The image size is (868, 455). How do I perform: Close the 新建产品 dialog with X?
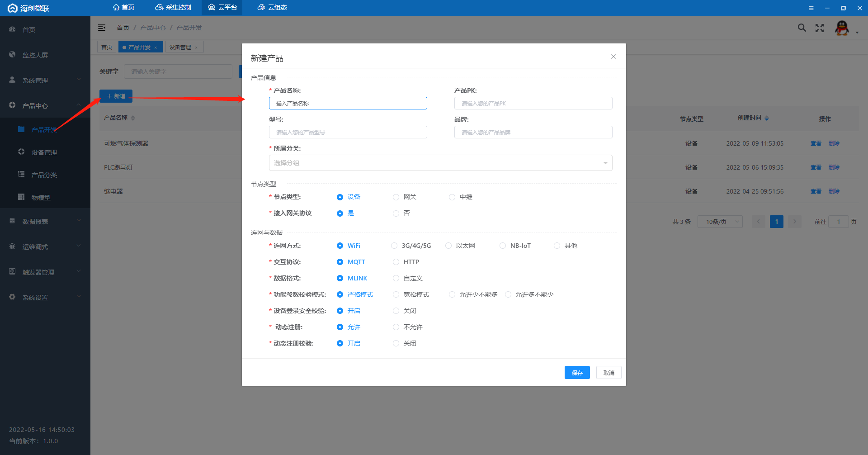coord(613,57)
